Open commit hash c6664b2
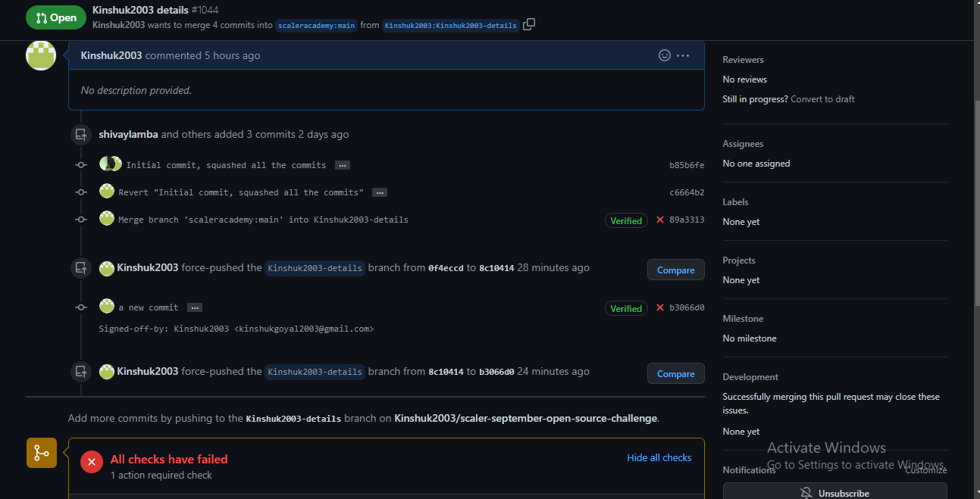The image size is (980, 499). point(687,192)
